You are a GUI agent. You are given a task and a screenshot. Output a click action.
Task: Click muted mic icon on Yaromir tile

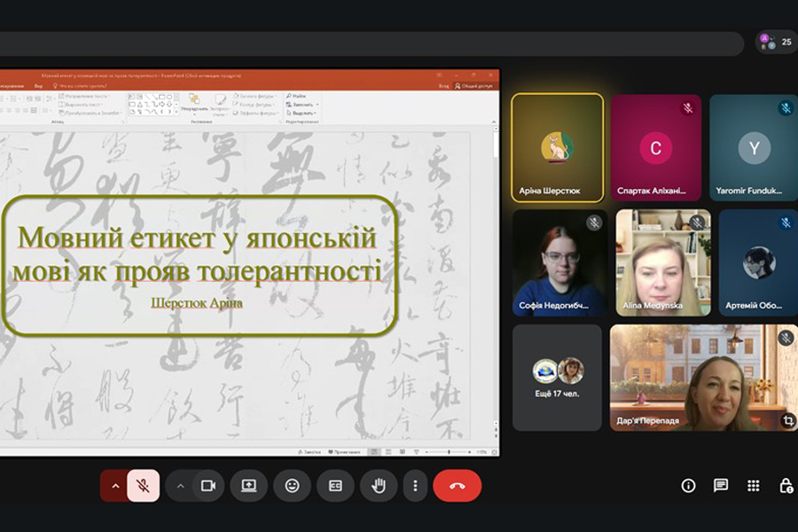[x=786, y=108]
